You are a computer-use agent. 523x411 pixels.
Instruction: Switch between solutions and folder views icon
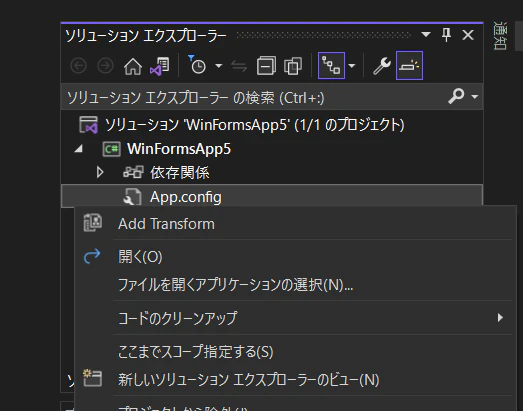click(160, 66)
